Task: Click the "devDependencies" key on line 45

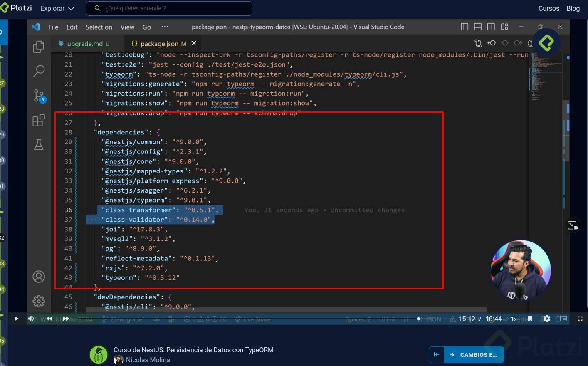Action: pyautogui.click(x=127, y=297)
